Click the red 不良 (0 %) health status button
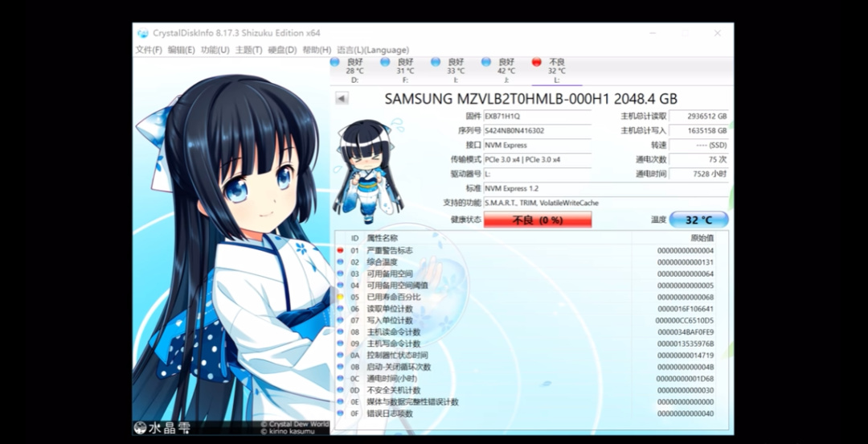The image size is (868, 444). pos(538,220)
